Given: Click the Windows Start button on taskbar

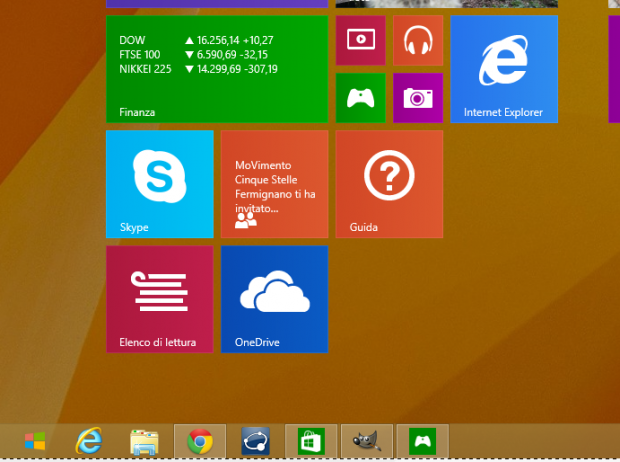Looking at the screenshot, I should pyautogui.click(x=35, y=441).
